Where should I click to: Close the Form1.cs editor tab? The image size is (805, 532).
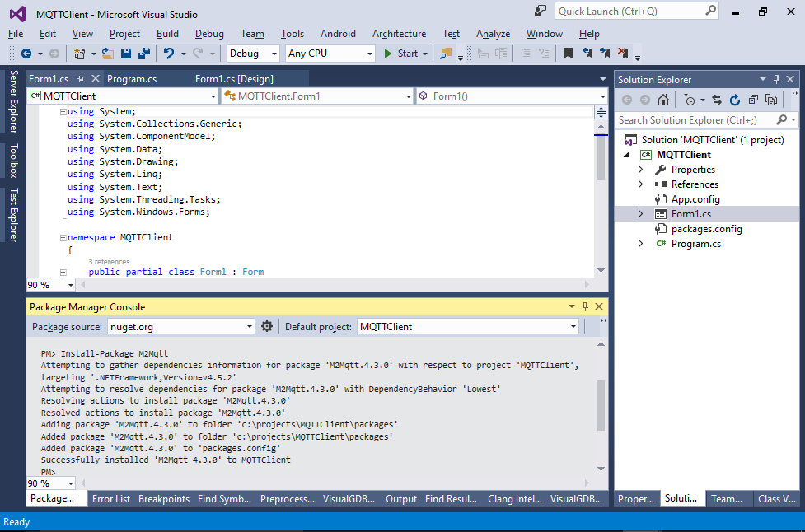click(96, 78)
